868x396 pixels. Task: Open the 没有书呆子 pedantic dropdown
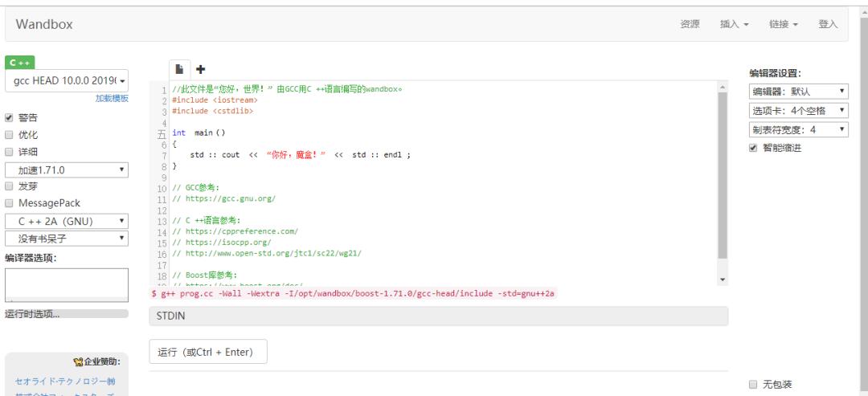pyautogui.click(x=67, y=239)
